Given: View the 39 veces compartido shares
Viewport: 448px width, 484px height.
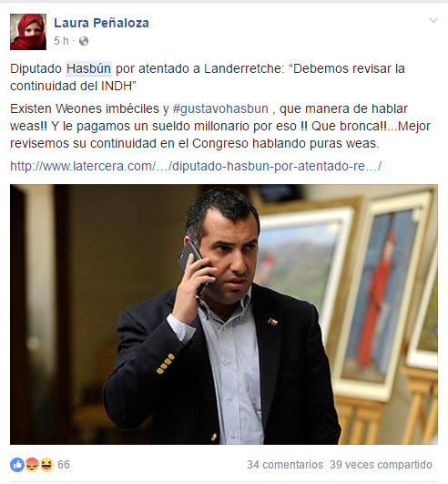Looking at the screenshot, I should pyautogui.click(x=381, y=465).
